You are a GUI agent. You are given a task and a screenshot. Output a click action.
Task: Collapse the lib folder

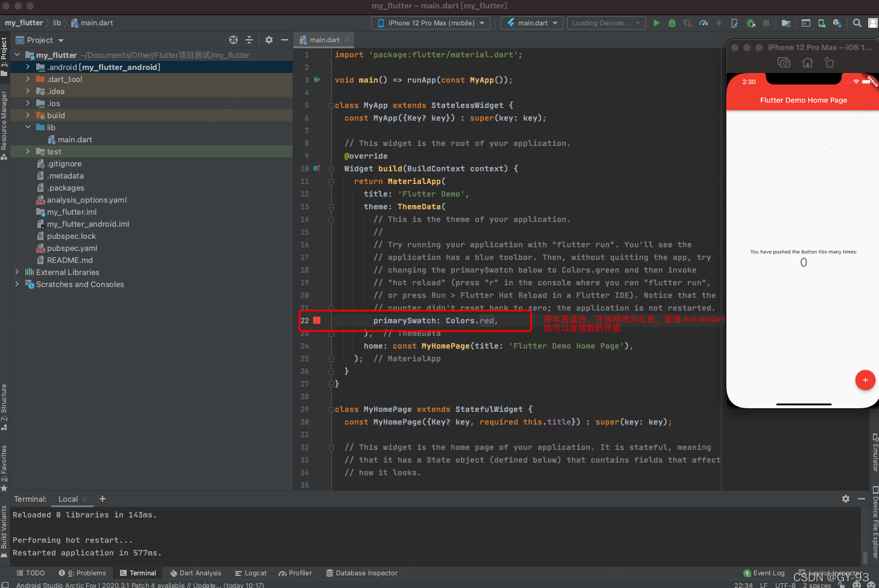click(x=28, y=127)
